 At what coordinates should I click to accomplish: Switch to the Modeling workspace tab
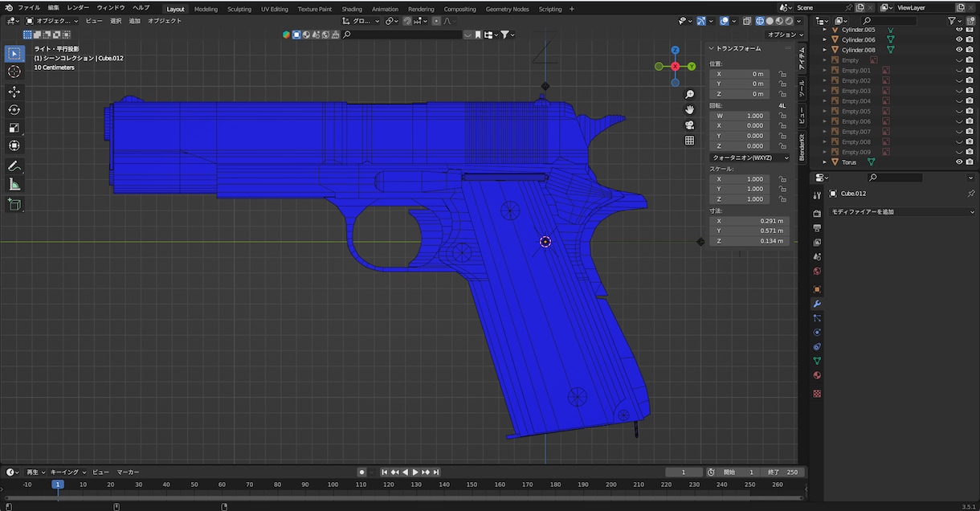point(206,9)
